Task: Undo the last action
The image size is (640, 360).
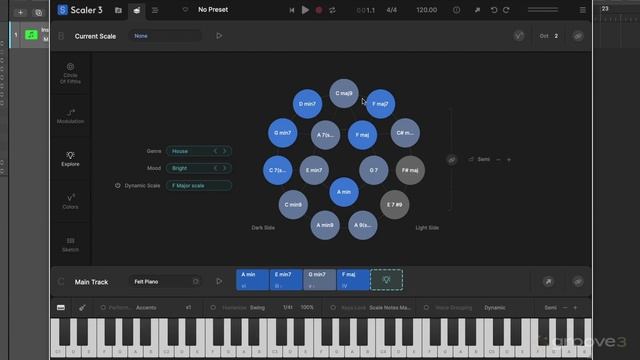Action: pyautogui.click(x=494, y=10)
